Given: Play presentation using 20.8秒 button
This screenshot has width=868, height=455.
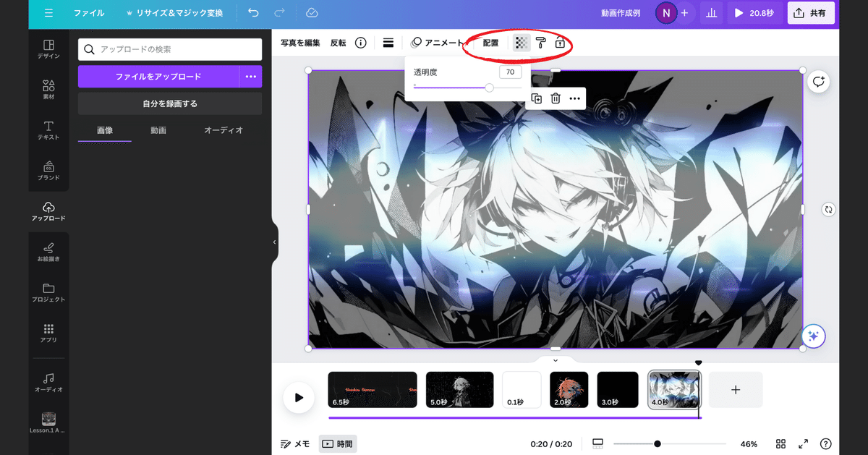Looking at the screenshot, I should [754, 13].
